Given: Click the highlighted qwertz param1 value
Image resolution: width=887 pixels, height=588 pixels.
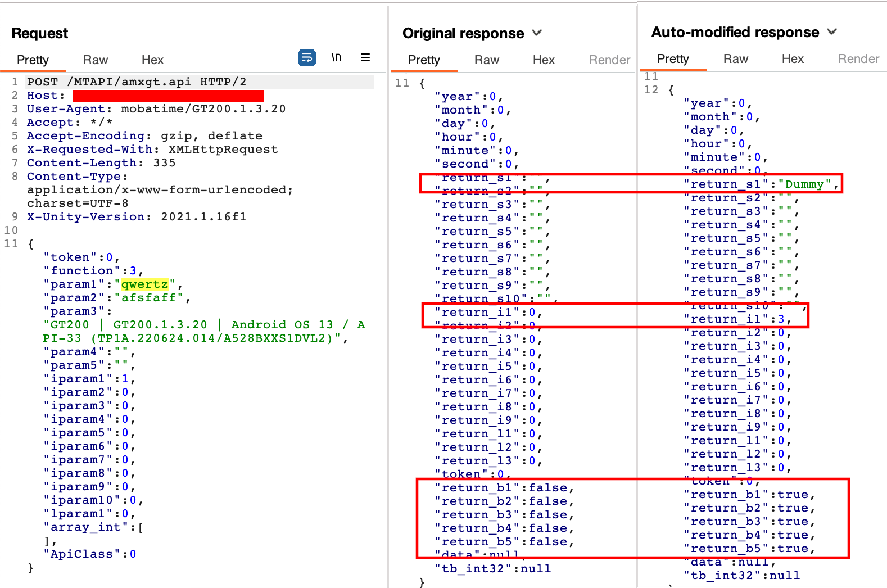Looking at the screenshot, I should click(144, 284).
